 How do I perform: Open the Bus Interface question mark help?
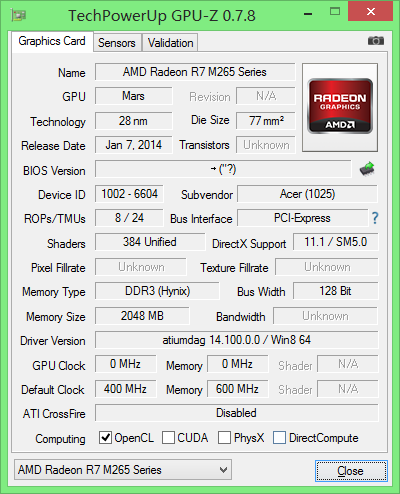(x=375, y=218)
